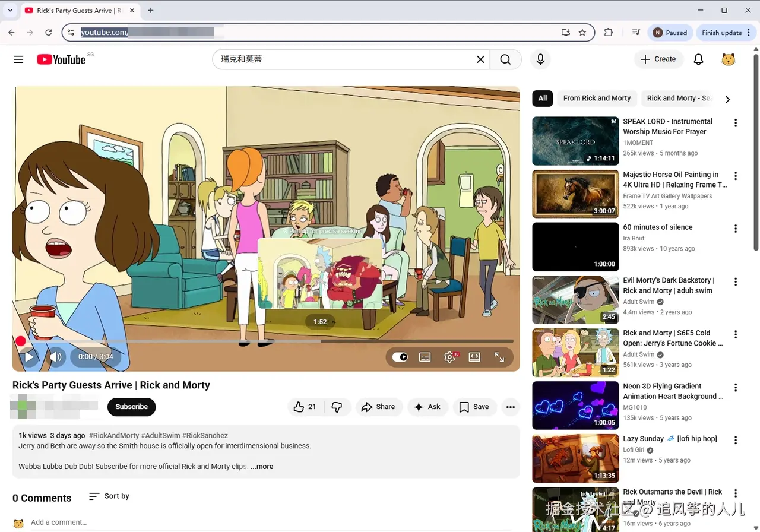Save the video to a playlist
The image size is (760, 532).
[x=474, y=407]
